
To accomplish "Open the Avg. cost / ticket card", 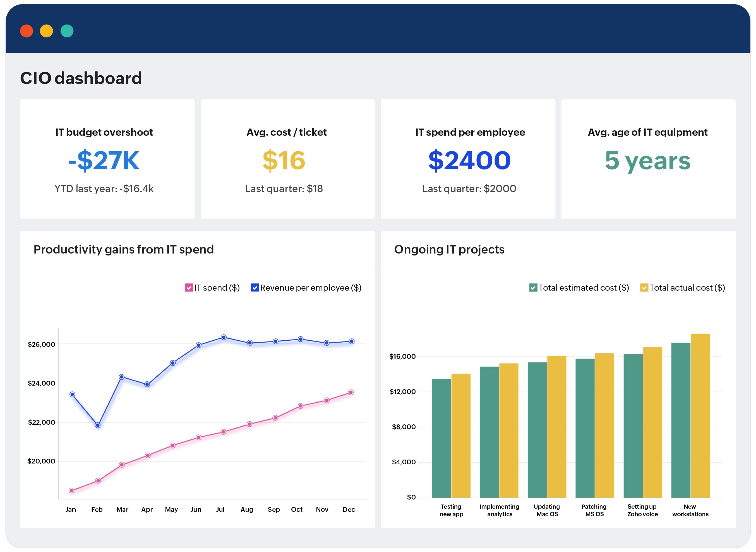I will [287, 159].
